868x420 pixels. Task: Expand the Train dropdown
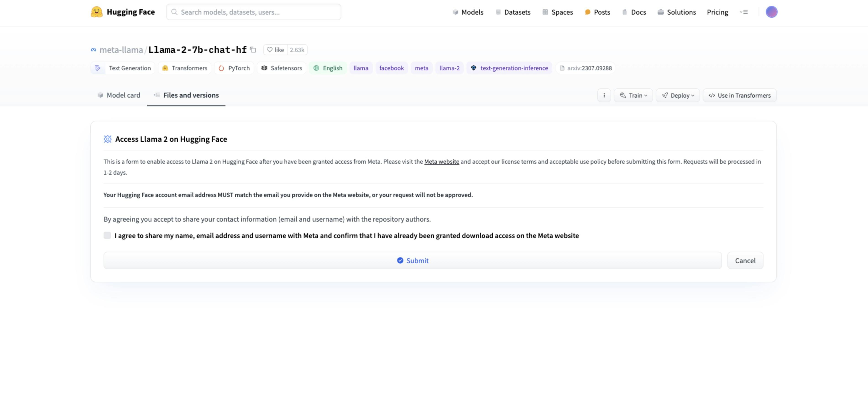(633, 95)
